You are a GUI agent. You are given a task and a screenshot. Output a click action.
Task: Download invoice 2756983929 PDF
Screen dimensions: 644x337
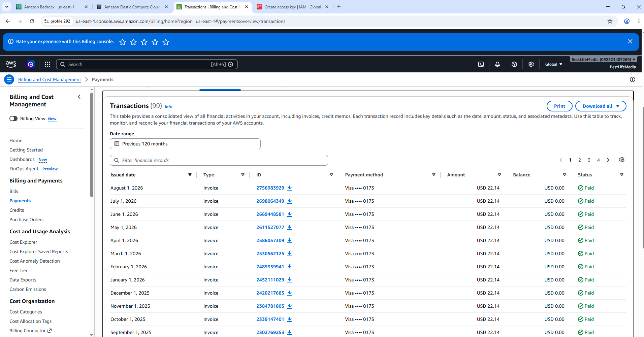point(290,188)
